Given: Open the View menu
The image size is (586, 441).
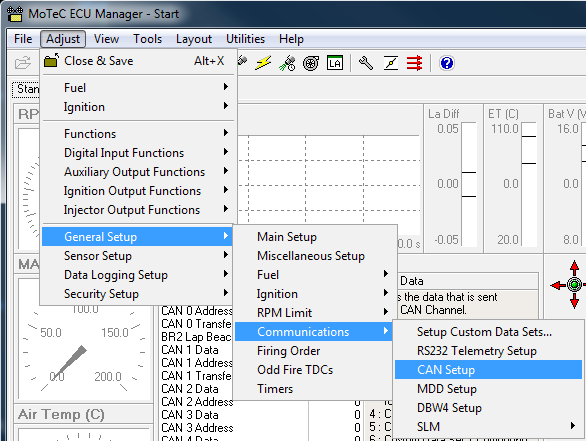Looking at the screenshot, I should pos(107,39).
